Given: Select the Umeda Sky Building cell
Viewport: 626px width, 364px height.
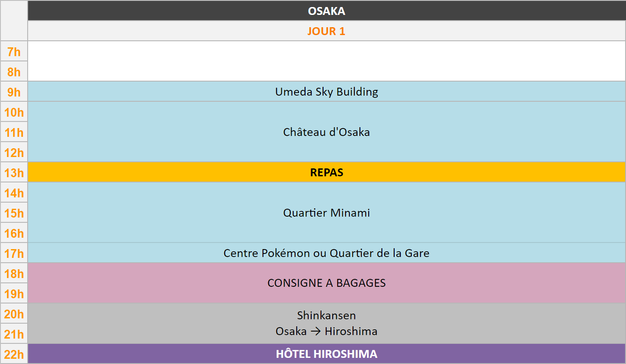Looking at the screenshot, I should pyautogui.click(x=326, y=92).
